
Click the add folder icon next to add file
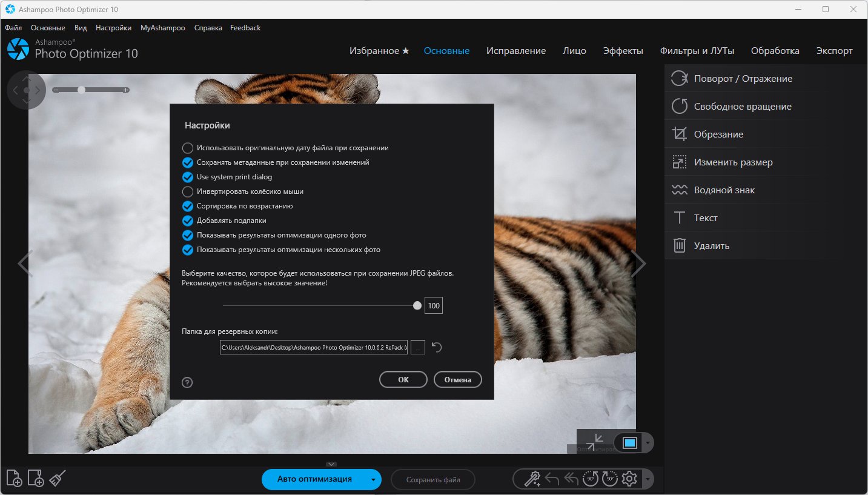pos(36,479)
